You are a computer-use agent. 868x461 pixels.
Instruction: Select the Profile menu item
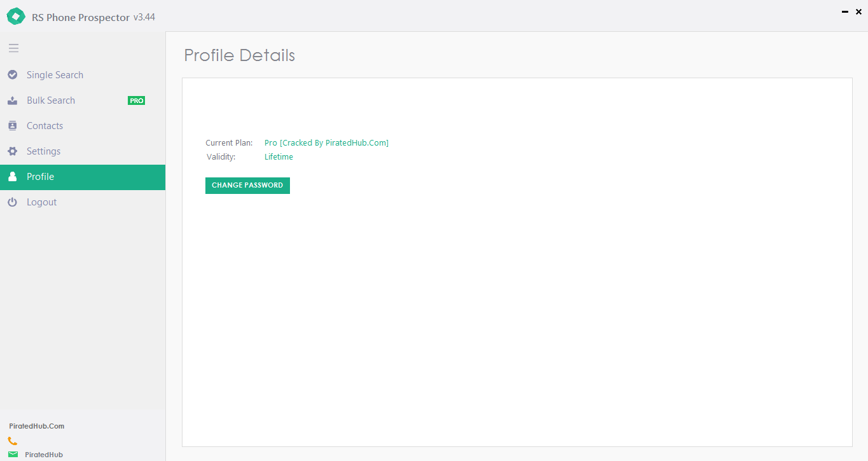83,177
